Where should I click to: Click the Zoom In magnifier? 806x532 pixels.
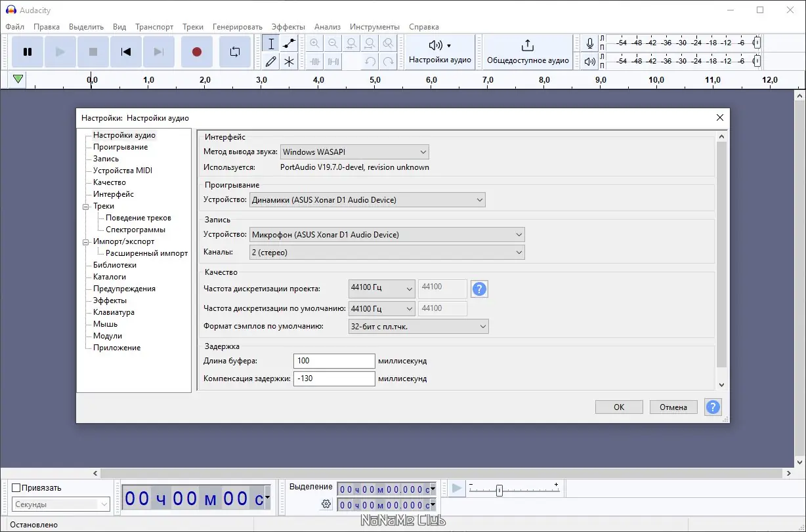coord(315,44)
